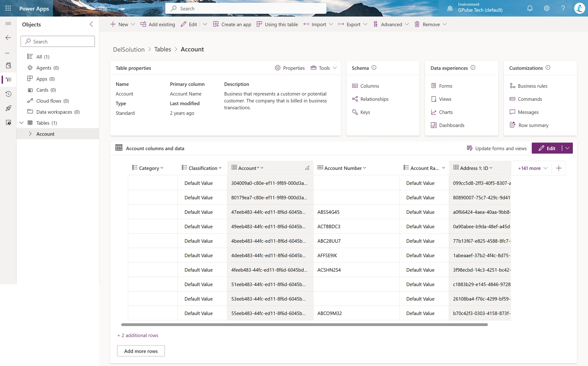Click Tables in the breadcrumb
This screenshot has width=588, height=366.
pyautogui.click(x=163, y=49)
